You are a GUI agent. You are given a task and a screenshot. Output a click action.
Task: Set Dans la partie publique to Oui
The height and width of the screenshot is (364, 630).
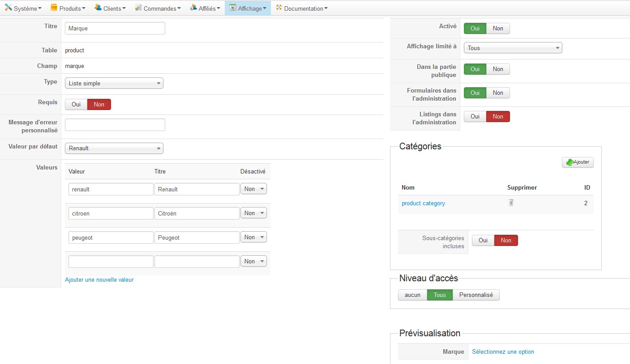click(475, 69)
